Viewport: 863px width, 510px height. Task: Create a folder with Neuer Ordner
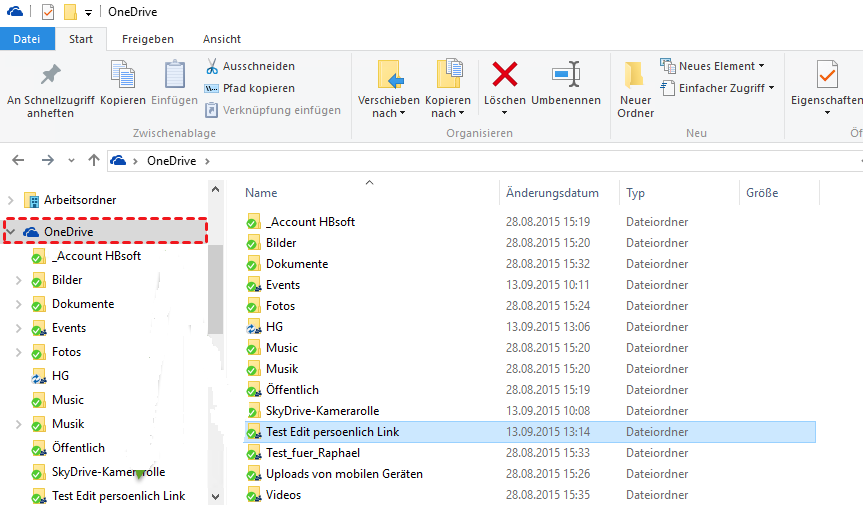tap(636, 91)
